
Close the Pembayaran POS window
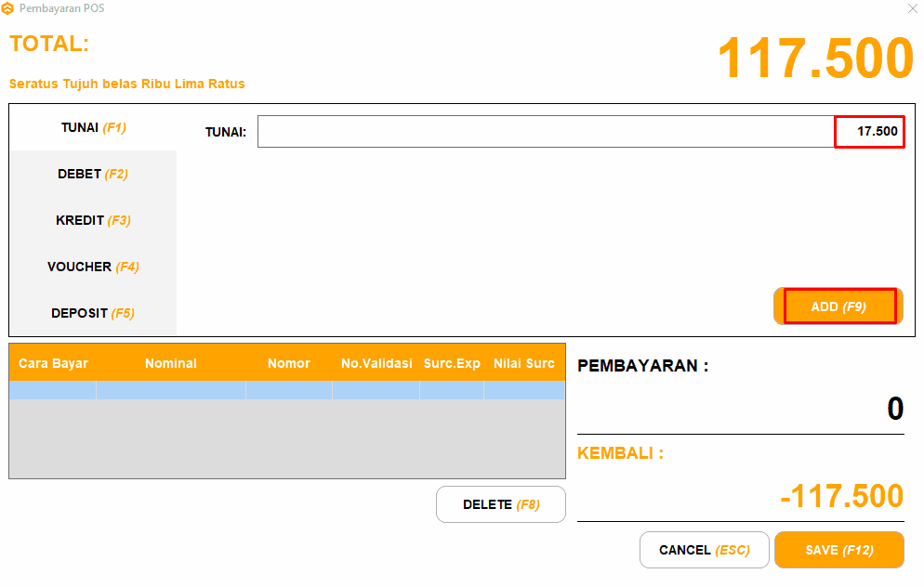tap(912, 8)
